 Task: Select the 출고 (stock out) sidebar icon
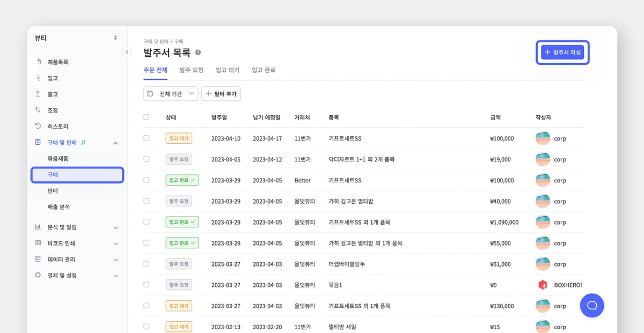point(38,94)
